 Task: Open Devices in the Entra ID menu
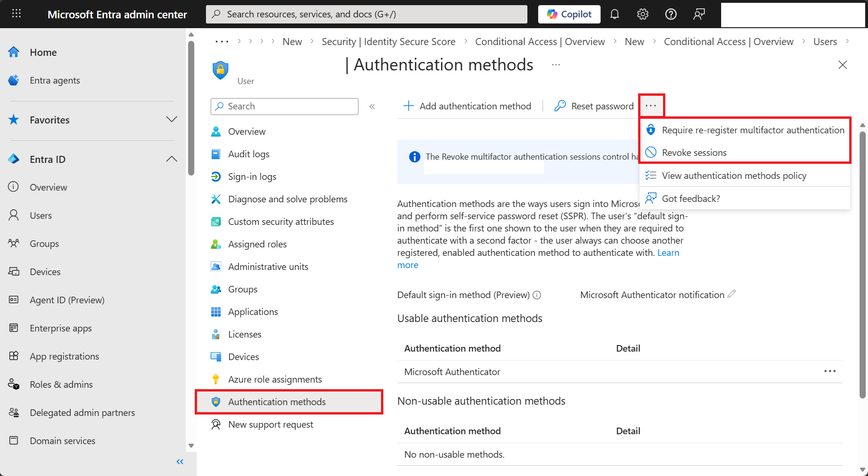(x=45, y=272)
